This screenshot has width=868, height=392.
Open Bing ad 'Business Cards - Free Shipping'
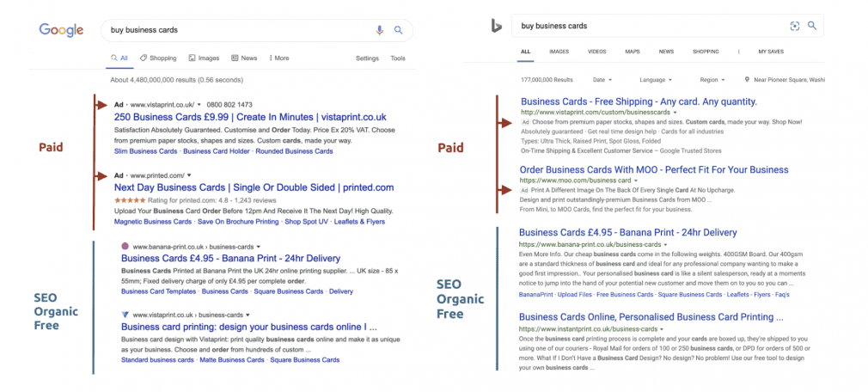(x=639, y=102)
